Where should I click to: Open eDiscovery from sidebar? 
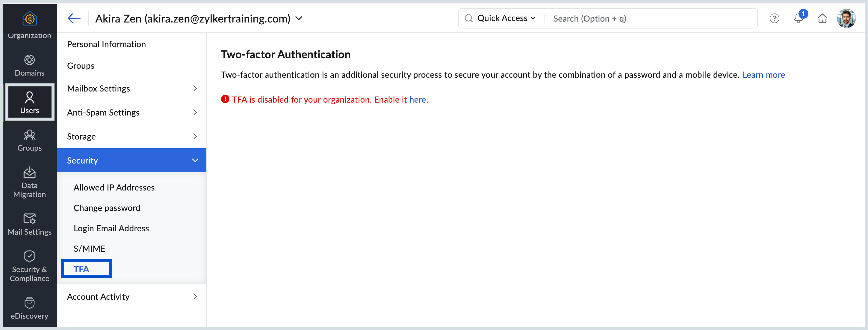29,308
